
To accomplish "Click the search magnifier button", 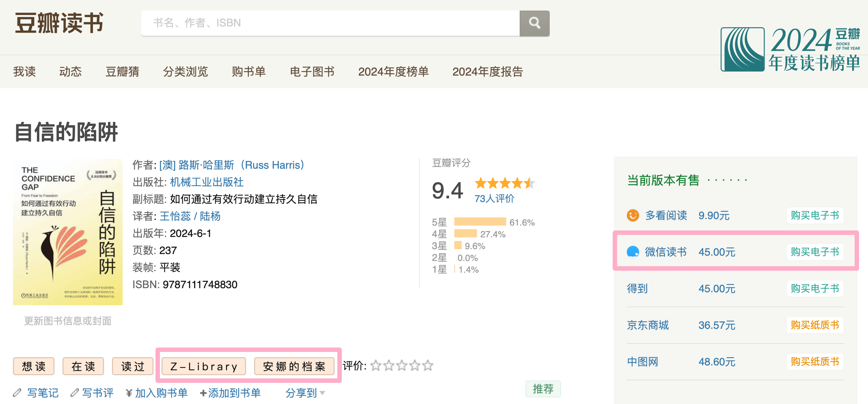I will pos(534,23).
